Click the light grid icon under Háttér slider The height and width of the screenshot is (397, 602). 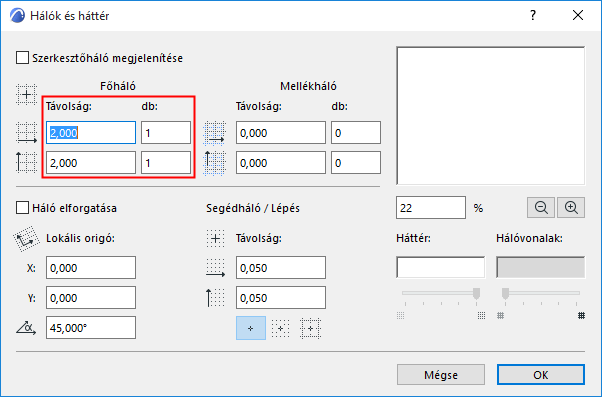point(400,316)
